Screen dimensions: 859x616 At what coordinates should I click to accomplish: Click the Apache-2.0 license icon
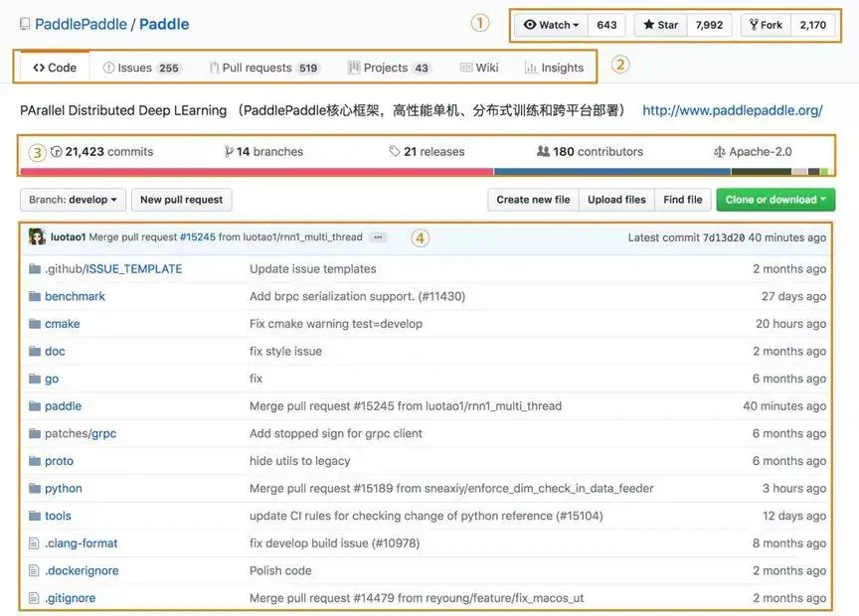(x=719, y=151)
